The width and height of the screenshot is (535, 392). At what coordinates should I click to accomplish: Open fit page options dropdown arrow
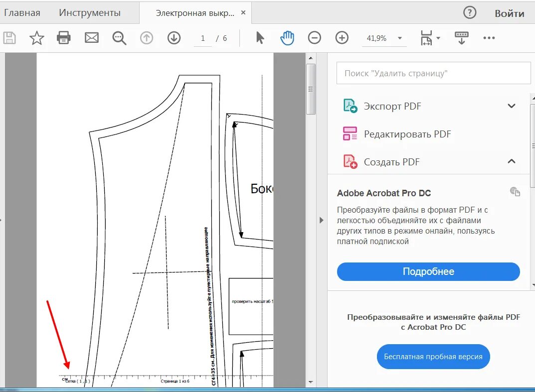(438, 38)
